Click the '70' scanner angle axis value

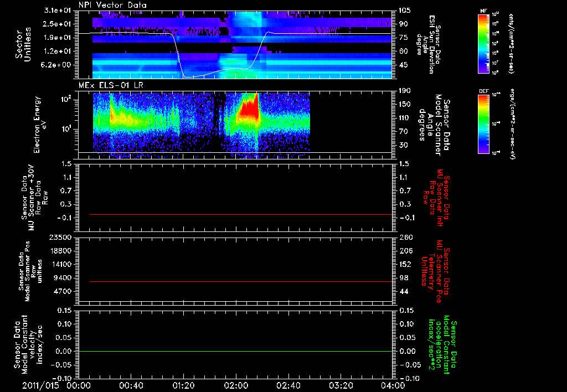point(404,132)
